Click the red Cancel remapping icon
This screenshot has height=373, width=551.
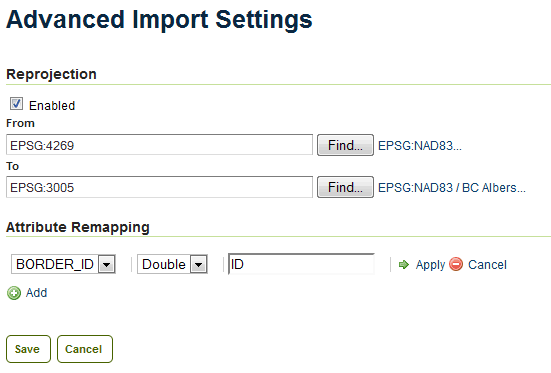tap(456, 264)
